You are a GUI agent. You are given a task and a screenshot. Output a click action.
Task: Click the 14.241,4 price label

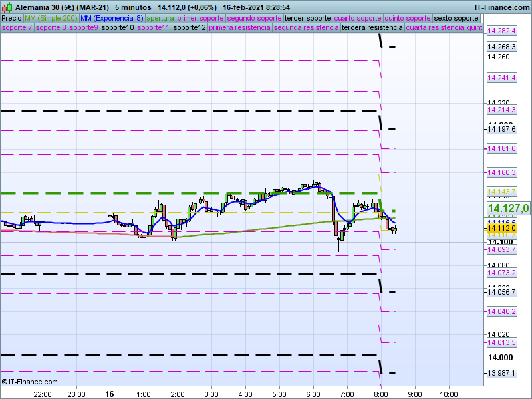(501, 78)
